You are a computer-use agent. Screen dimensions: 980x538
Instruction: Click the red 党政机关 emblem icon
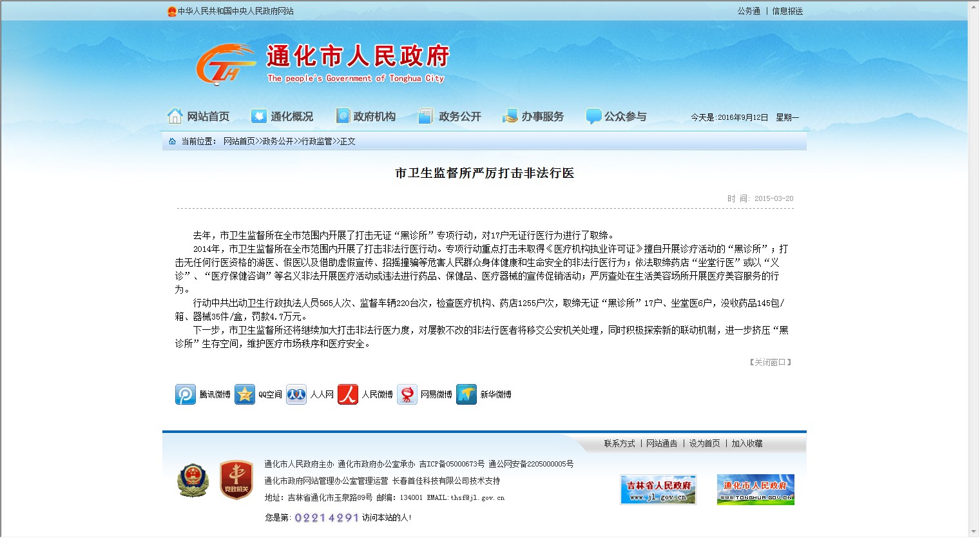(236, 481)
